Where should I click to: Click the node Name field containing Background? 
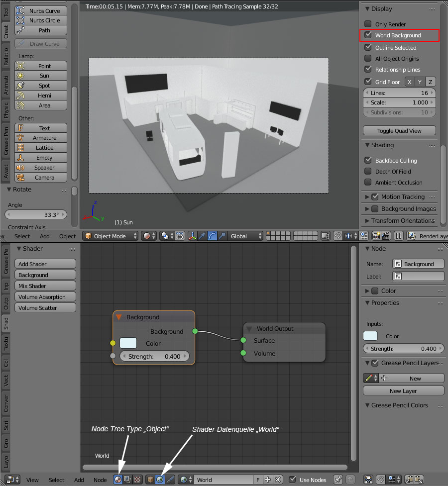tap(418, 264)
